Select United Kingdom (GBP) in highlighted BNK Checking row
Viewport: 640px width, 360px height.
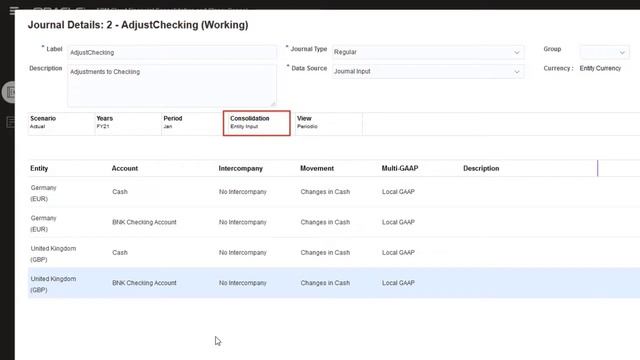pos(53,284)
